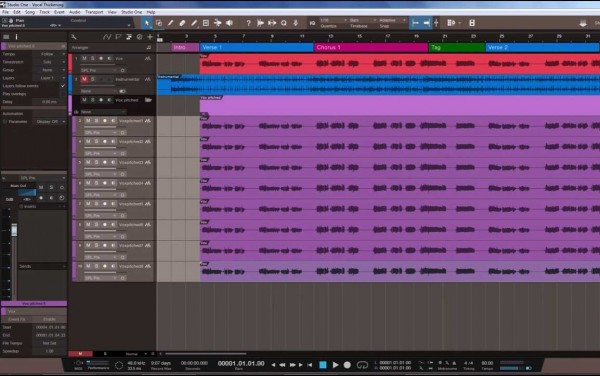Viewport: 600px width, 376px height.
Task: Open the Quantize value dropdown
Action: [333, 20]
